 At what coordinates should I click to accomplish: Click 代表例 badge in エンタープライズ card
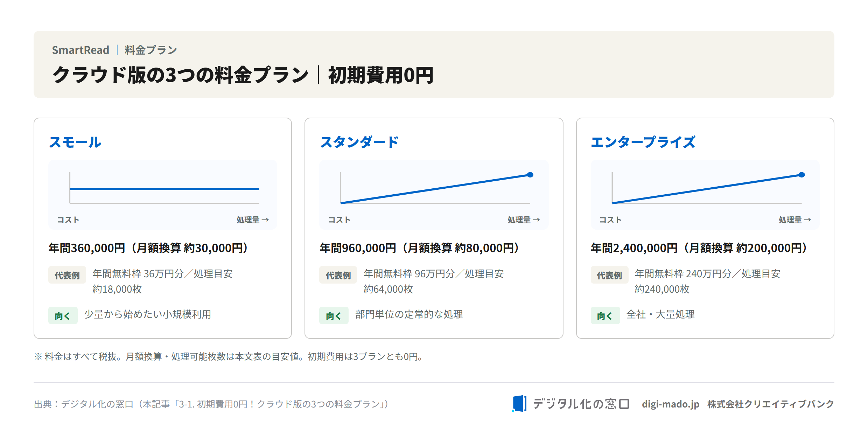[x=609, y=275]
